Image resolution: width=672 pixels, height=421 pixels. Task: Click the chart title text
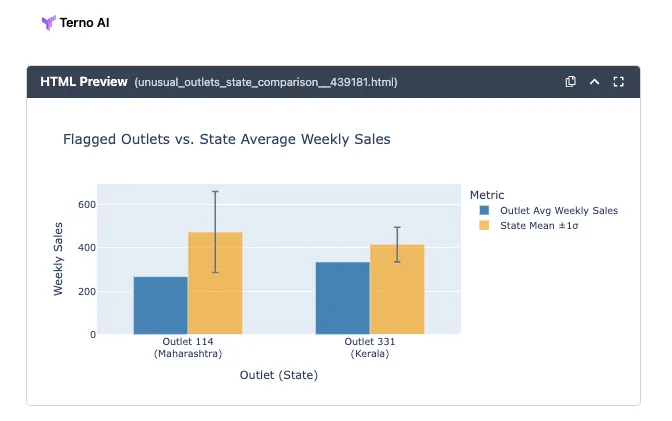(x=226, y=139)
